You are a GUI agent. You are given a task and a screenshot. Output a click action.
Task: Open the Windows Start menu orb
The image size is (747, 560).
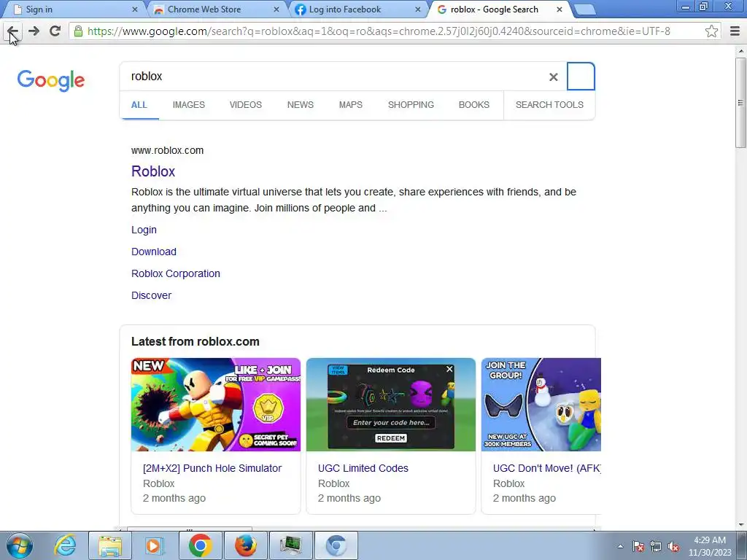click(20, 545)
